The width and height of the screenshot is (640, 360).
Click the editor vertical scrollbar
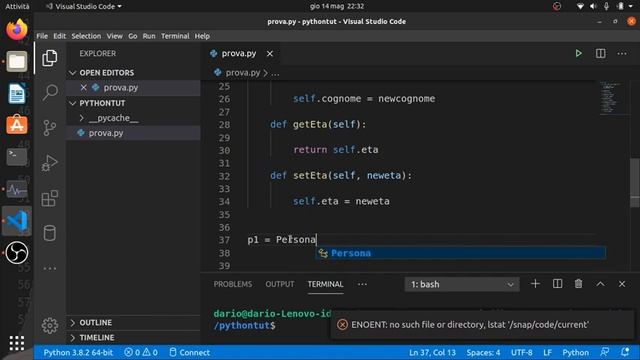(635, 182)
